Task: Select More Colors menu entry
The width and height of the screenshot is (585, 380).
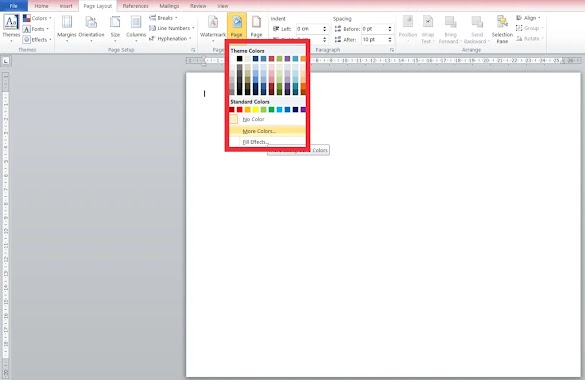Action: point(268,131)
